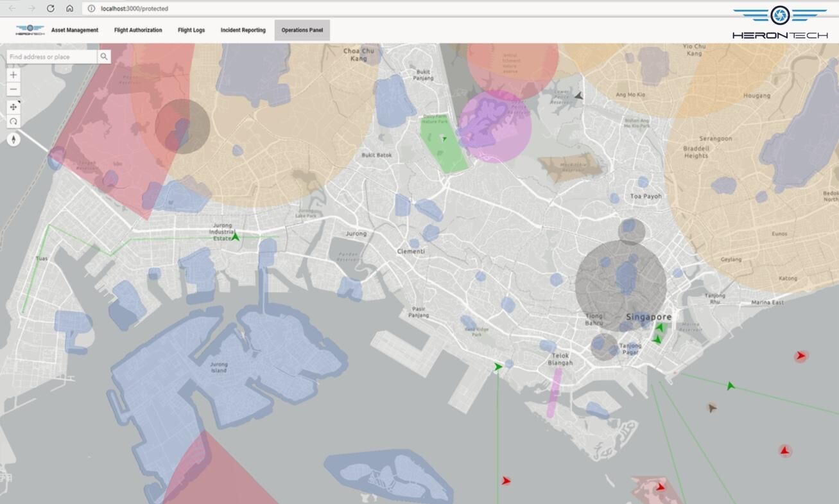Click the 'Eunos' map label
Screen dimensions: 839x504
pyautogui.click(x=779, y=234)
